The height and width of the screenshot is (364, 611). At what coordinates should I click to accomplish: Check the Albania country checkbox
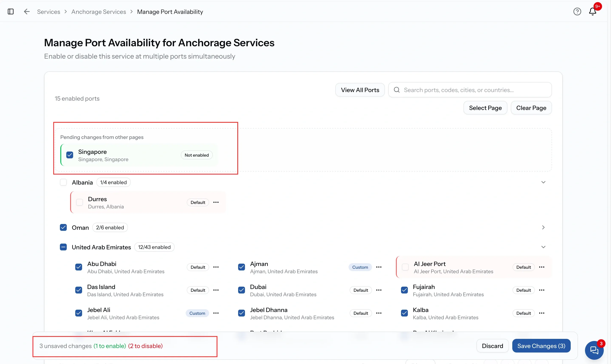point(63,182)
